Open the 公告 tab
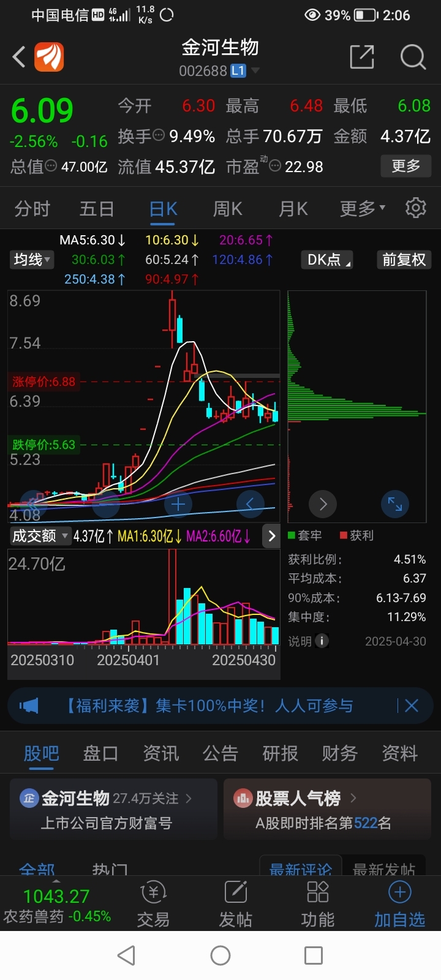441x980 pixels. [x=221, y=753]
